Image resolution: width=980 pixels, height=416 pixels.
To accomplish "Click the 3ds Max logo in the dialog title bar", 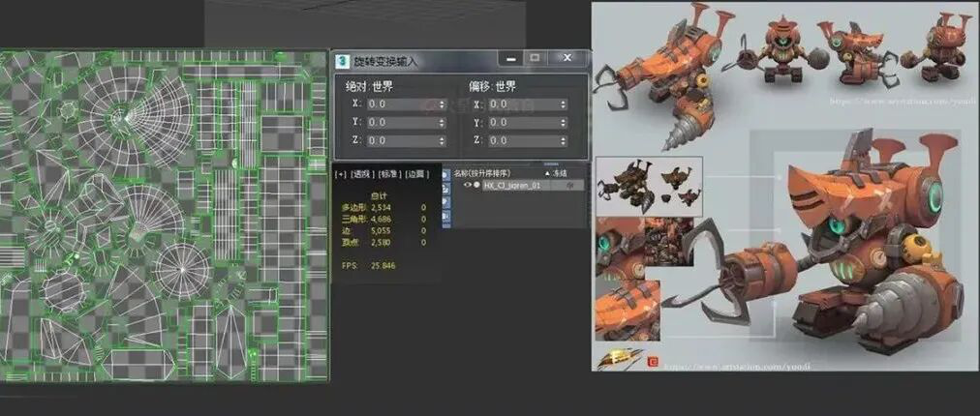I will [x=342, y=60].
